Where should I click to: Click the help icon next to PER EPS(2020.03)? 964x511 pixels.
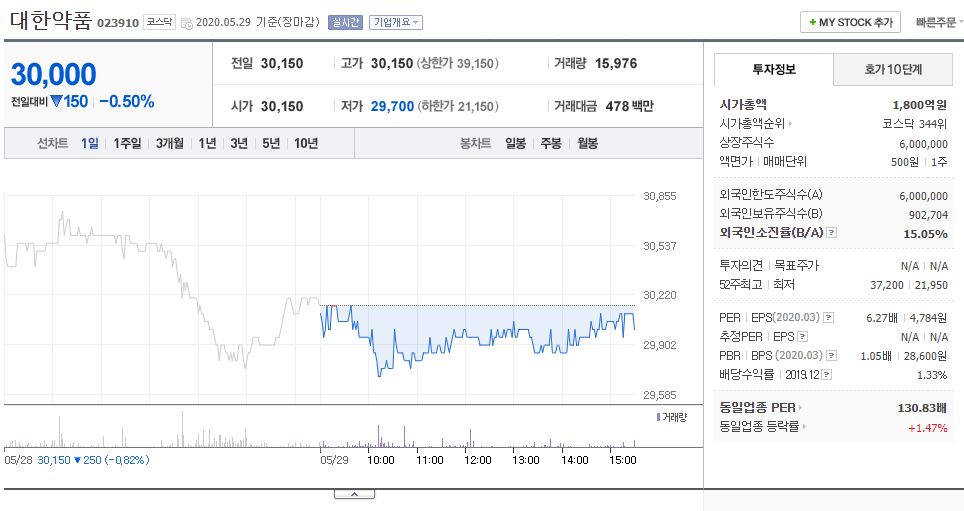[828, 318]
